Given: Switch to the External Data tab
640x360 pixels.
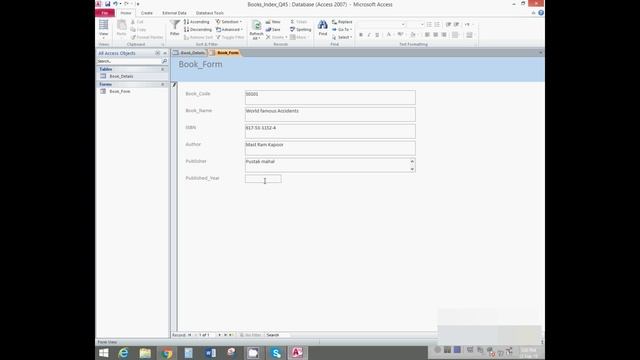Looking at the screenshot, I should [x=174, y=13].
